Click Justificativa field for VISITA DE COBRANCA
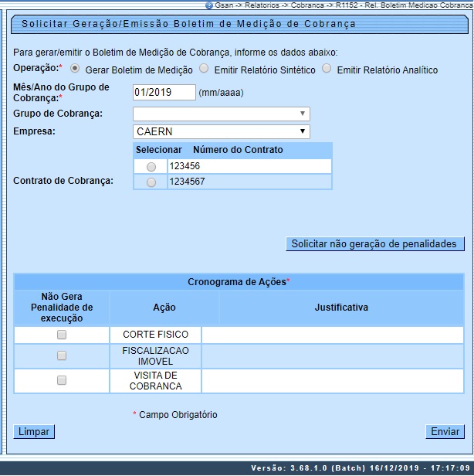The width and height of the screenshot is (474, 476). coord(333,380)
